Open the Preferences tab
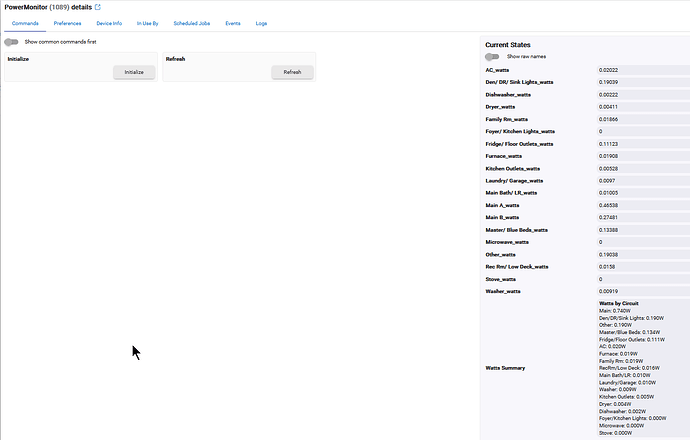This screenshot has width=690, height=440. click(68, 22)
